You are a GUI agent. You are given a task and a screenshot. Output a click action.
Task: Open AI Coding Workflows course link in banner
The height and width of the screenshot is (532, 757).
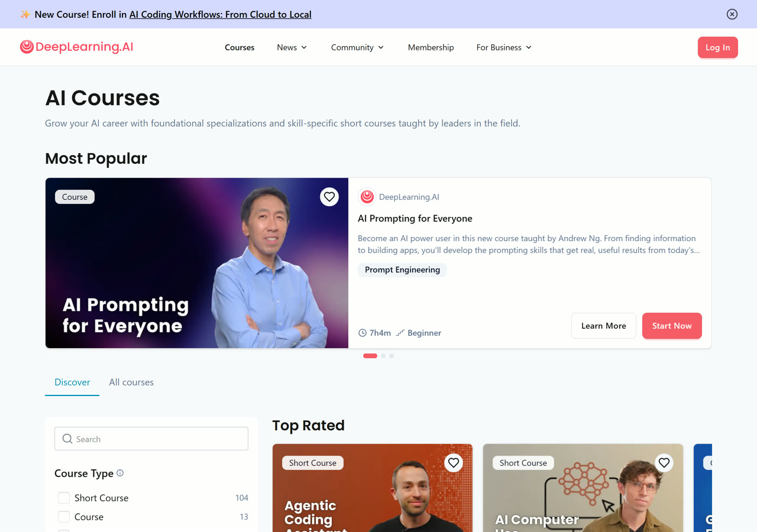coord(221,14)
